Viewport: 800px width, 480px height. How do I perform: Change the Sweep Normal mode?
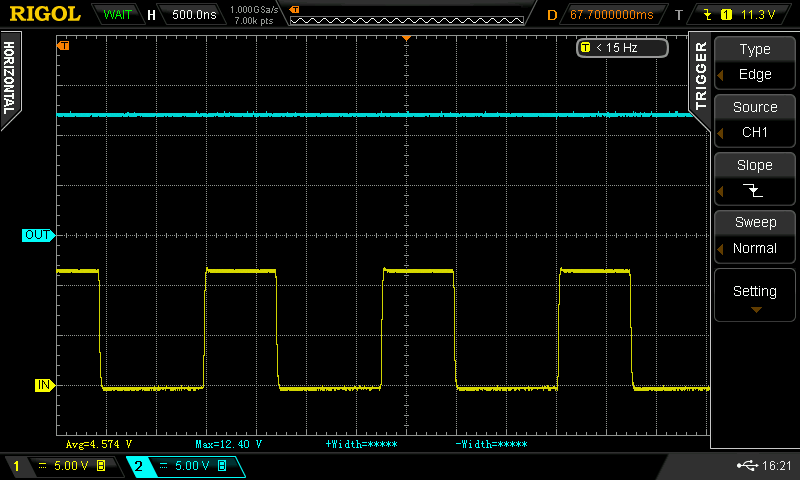(755, 236)
